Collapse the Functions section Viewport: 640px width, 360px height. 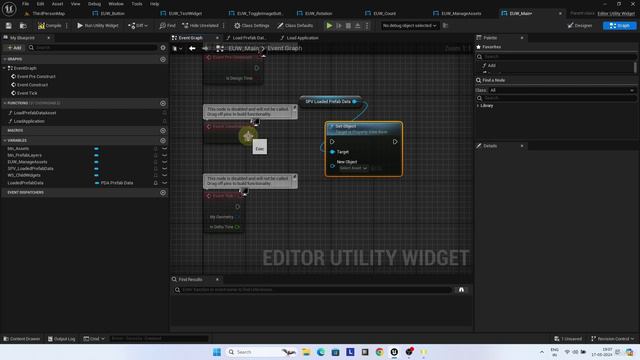pyautogui.click(x=5, y=103)
